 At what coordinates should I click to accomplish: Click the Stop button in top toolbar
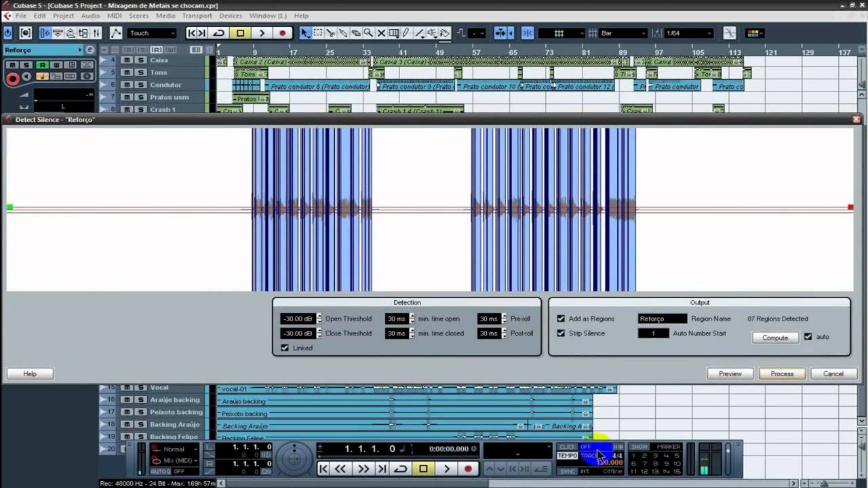(x=240, y=33)
